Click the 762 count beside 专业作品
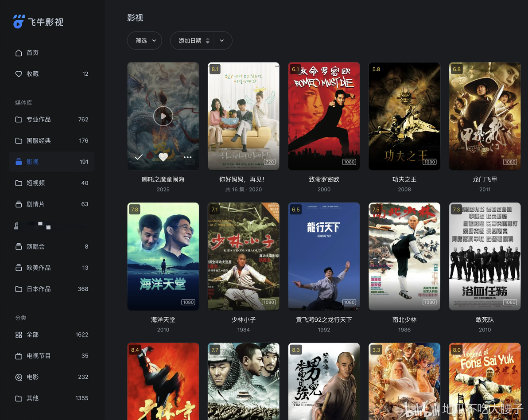 point(83,120)
